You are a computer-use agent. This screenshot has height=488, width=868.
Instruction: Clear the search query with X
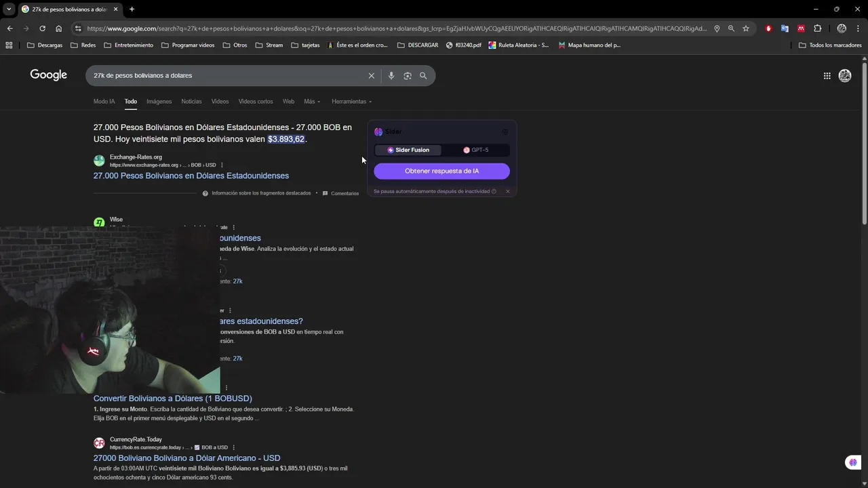point(371,76)
